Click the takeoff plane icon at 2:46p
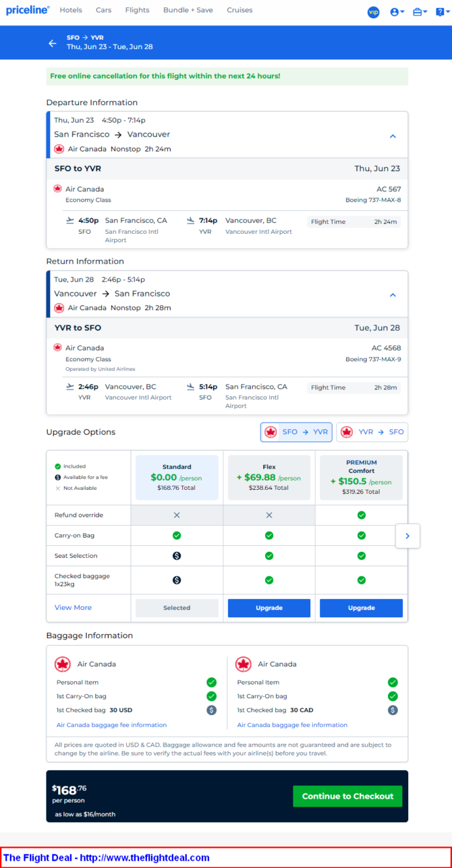Screen dimensions: 452x868 (x=70, y=387)
